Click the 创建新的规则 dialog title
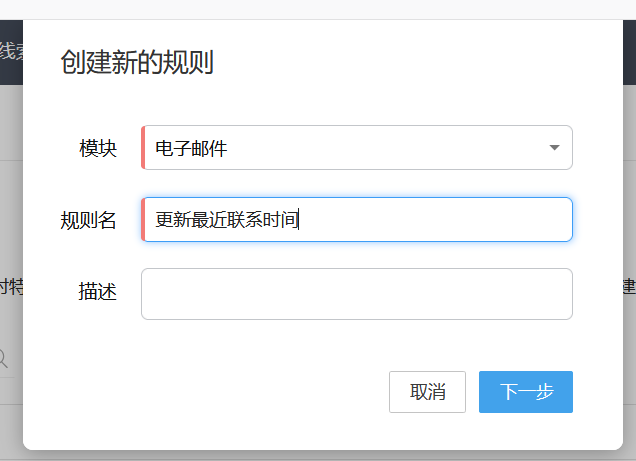Viewport: 636px width, 461px height. tap(136, 62)
